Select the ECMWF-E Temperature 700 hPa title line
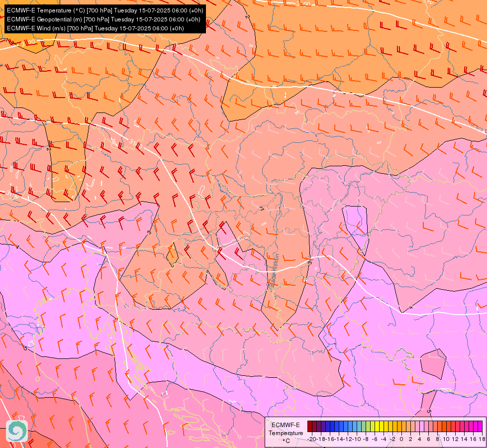The image size is (487, 448). click(x=105, y=10)
